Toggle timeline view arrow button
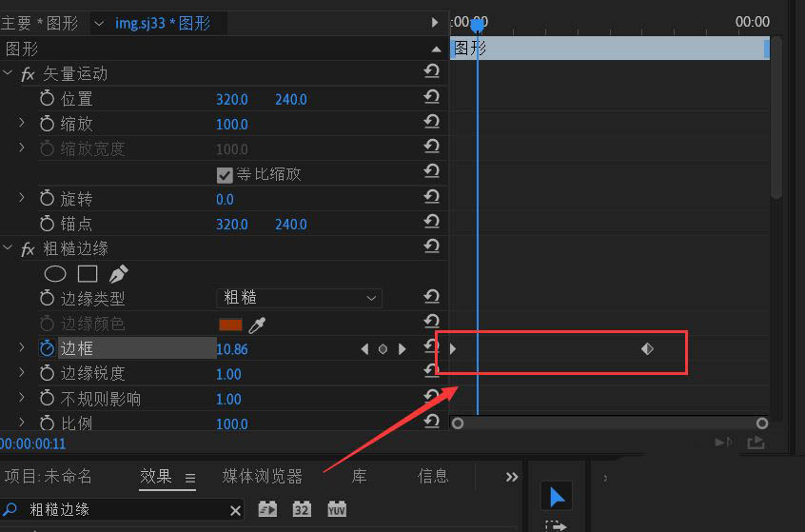The image size is (805, 532). [x=435, y=23]
